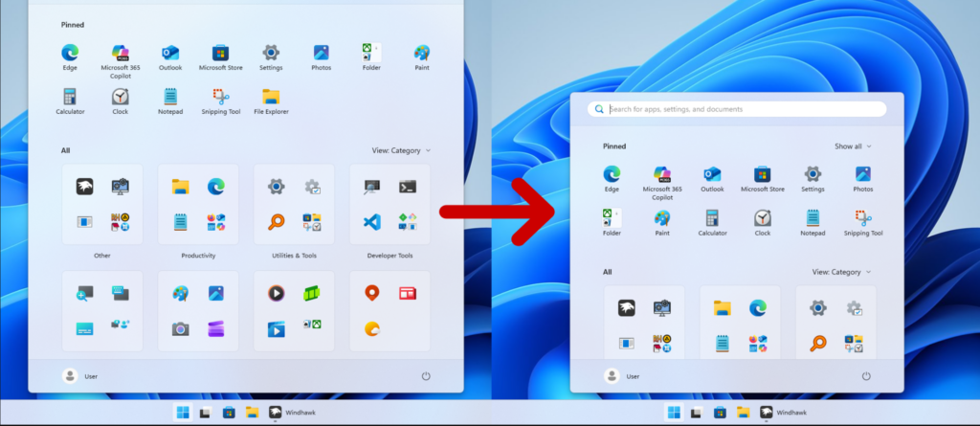This screenshot has width=980, height=426.
Task: Launch Outlook from the right Start menu
Action: coord(712,178)
